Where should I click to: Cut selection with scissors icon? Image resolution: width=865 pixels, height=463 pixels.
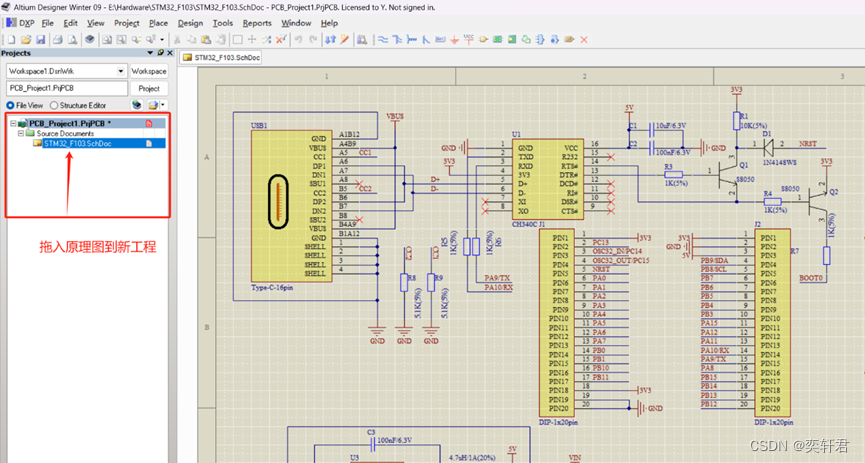(x=177, y=40)
